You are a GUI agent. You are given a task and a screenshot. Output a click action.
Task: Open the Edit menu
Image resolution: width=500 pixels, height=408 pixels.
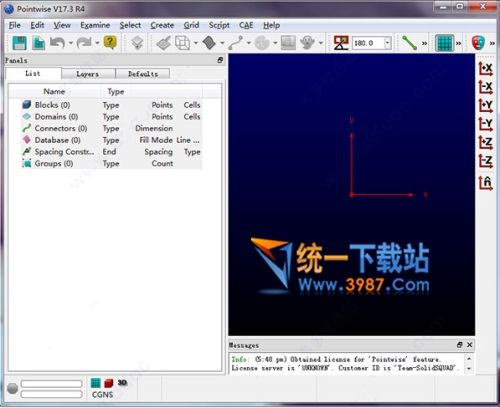point(37,25)
